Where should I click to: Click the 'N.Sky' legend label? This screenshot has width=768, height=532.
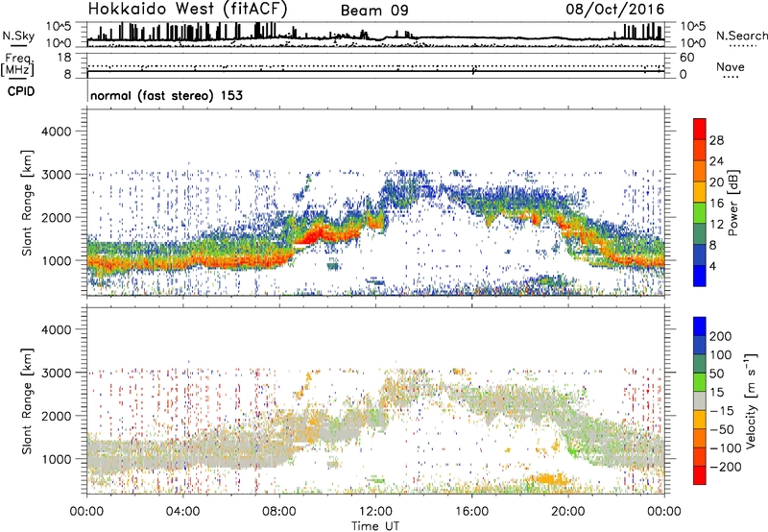[x=18, y=36]
